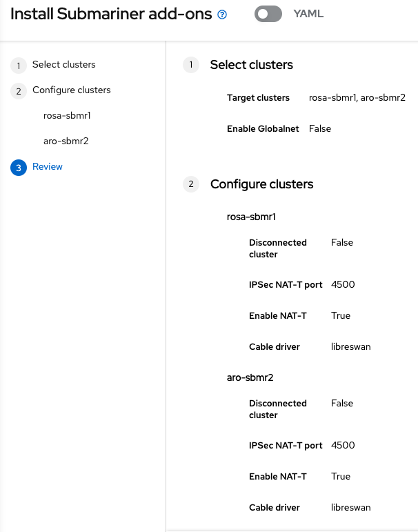Click the Review step in sidebar
This screenshot has height=532, width=418.
pos(48,167)
